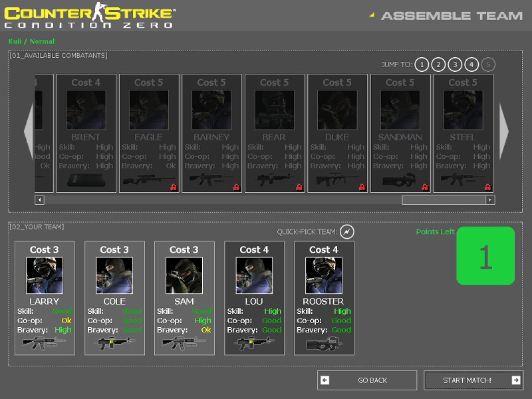Click Rooster's P90 weapon icon
The image size is (532, 399).
tap(324, 343)
